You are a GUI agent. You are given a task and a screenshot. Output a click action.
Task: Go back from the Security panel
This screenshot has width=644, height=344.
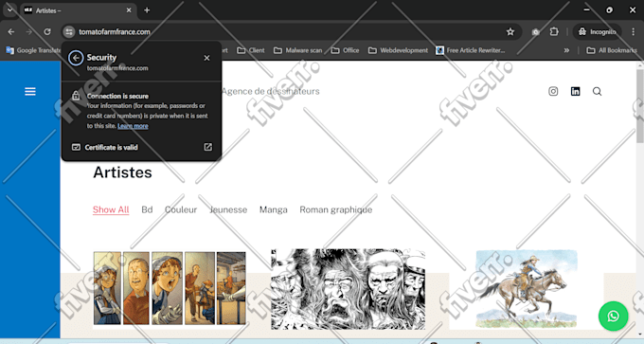coord(76,58)
